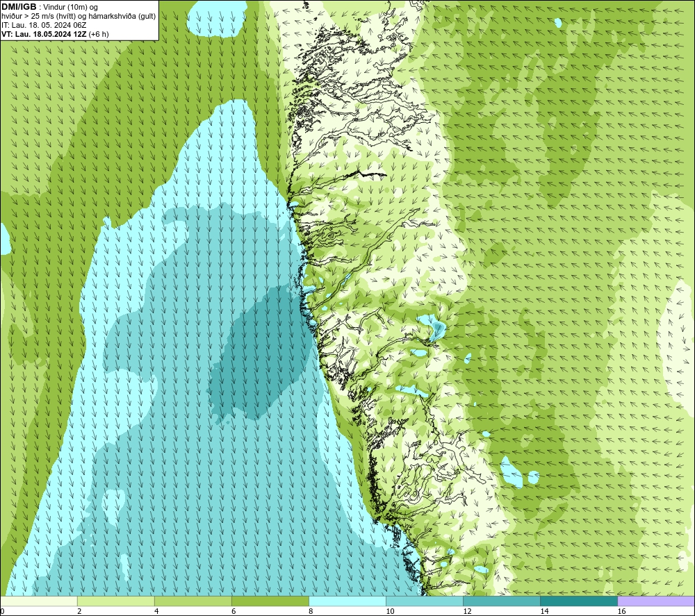Click the legend scale label '14'
Screen dimensions: 695x616
pyautogui.click(x=544, y=611)
